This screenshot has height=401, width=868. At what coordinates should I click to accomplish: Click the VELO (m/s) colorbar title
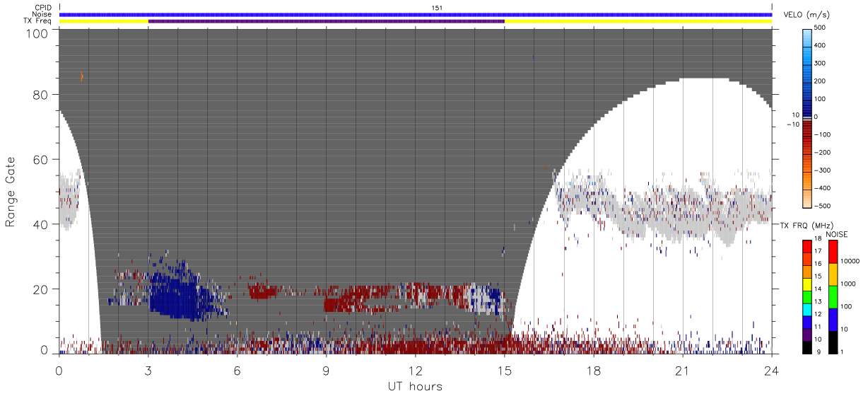pos(807,15)
